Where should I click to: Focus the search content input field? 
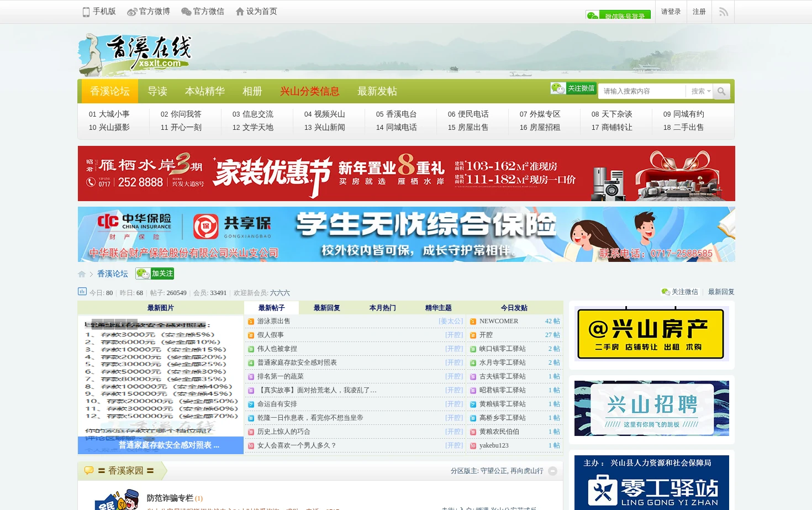[x=642, y=91]
